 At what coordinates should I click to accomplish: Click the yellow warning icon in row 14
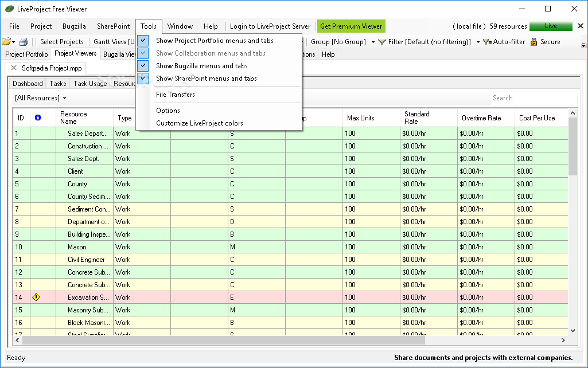click(36, 297)
